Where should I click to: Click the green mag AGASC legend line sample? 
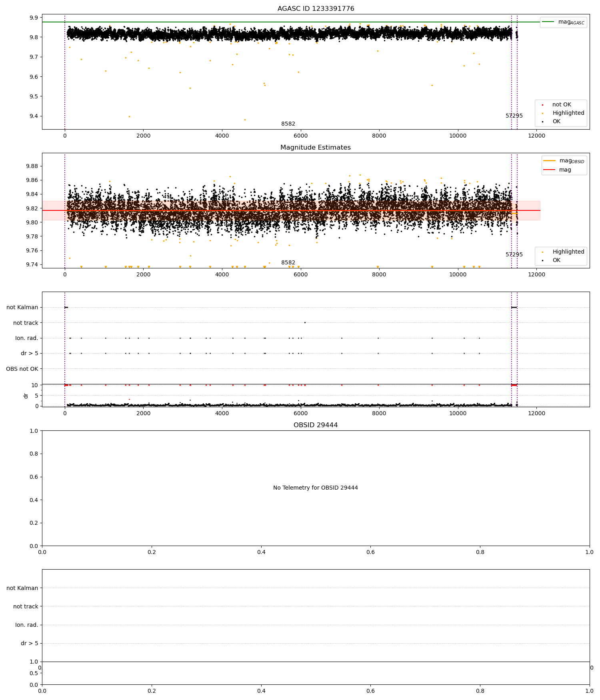click(x=548, y=22)
